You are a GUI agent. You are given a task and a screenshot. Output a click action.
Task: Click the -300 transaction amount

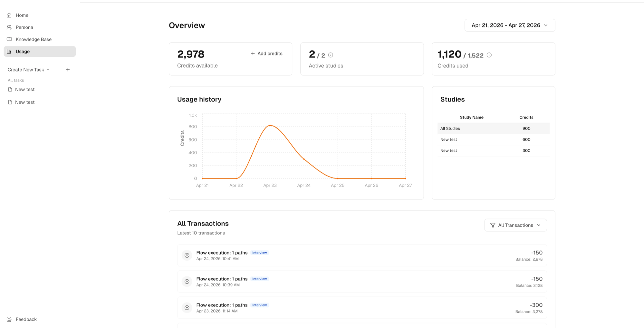pos(536,305)
